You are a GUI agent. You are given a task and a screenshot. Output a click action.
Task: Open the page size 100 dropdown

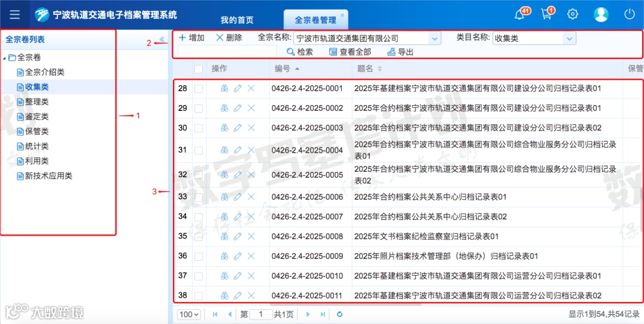coord(189,314)
